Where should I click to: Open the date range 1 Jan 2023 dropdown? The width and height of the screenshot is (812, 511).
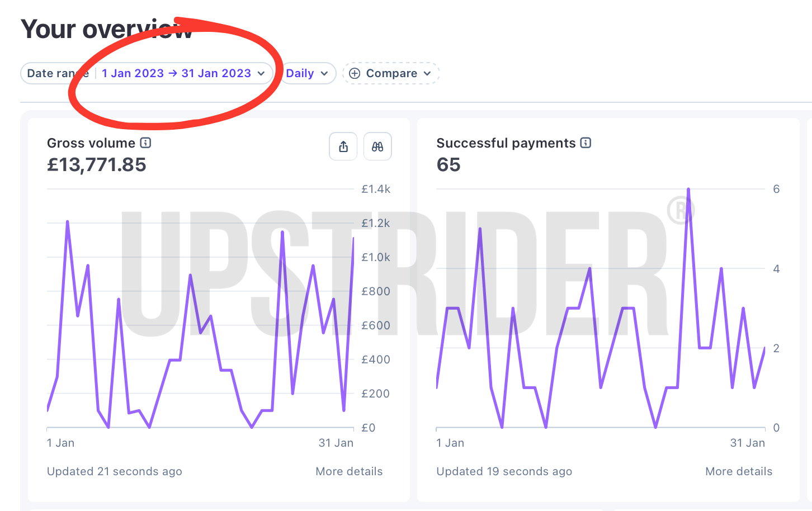[x=183, y=73]
